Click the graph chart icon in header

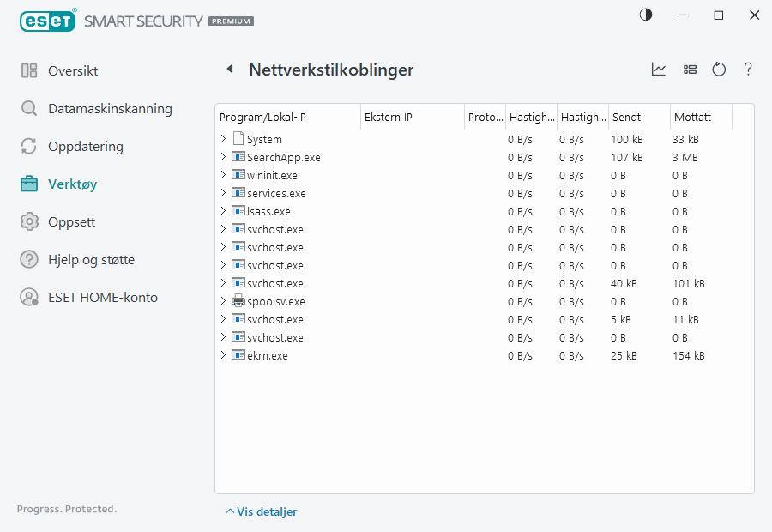(659, 70)
